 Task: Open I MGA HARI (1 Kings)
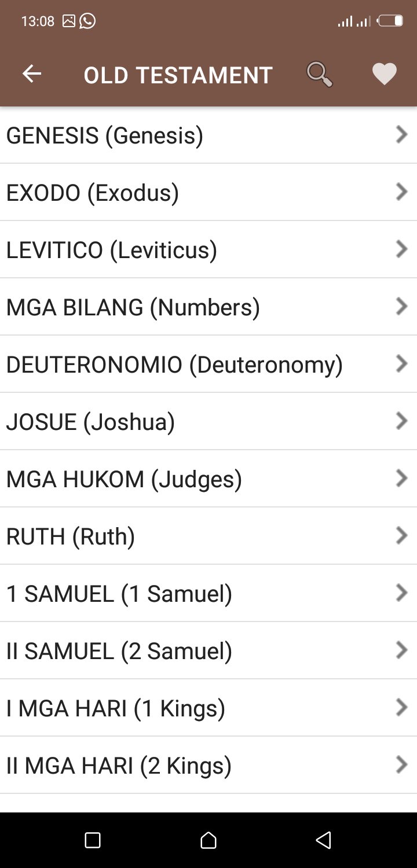pyautogui.click(x=116, y=708)
